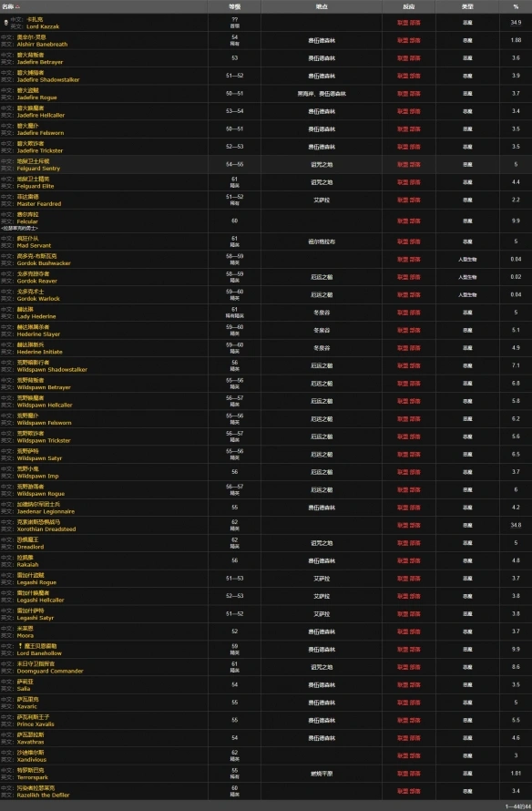This screenshot has width=532, height=811.
Task: Open the Lord Kazzak NPC link
Action: (x=43, y=26)
